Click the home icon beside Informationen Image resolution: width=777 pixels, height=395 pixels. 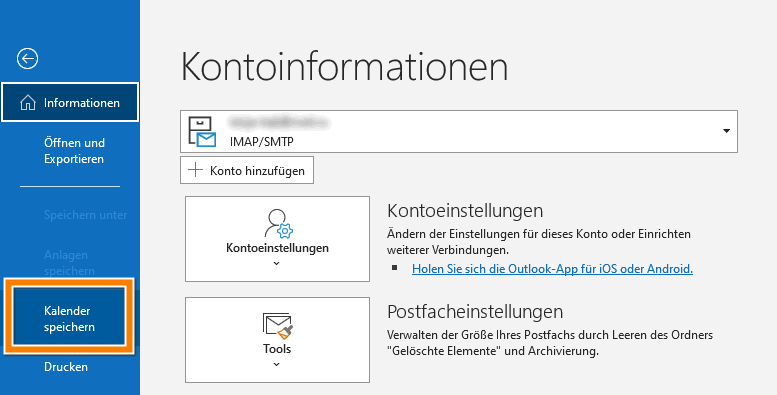tap(28, 103)
